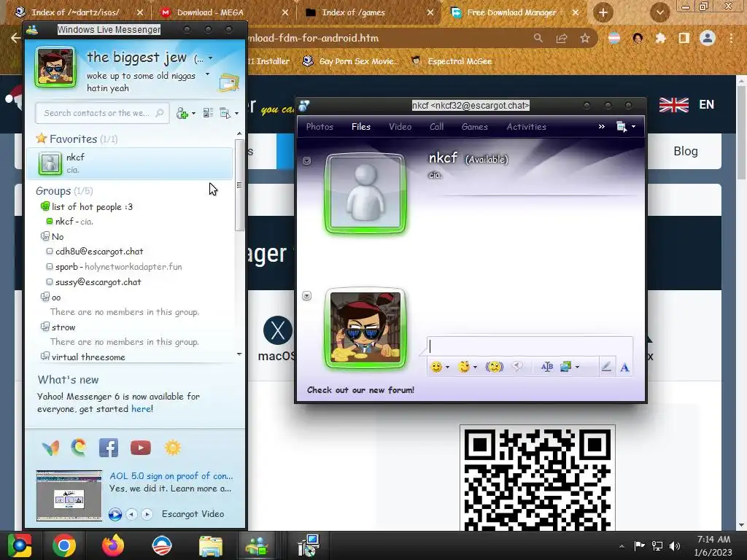Click the Escargot Video thumbnail
The width and height of the screenshot is (747, 560).
[x=69, y=495]
